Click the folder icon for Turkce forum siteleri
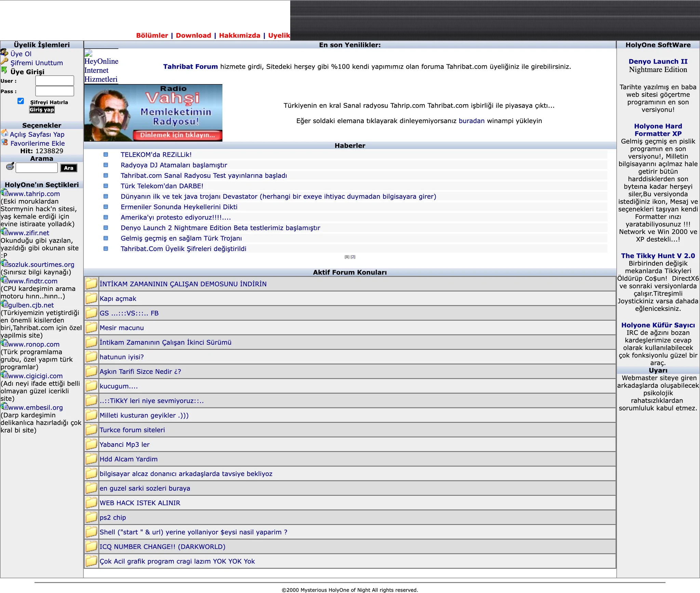 [91, 430]
